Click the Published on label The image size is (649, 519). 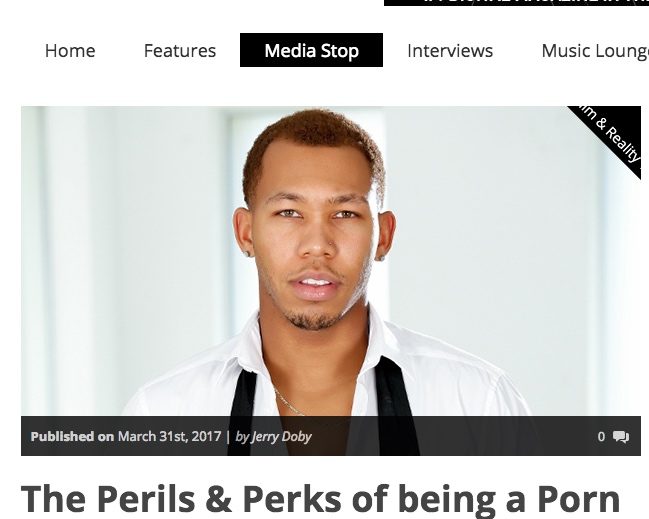tap(72, 437)
